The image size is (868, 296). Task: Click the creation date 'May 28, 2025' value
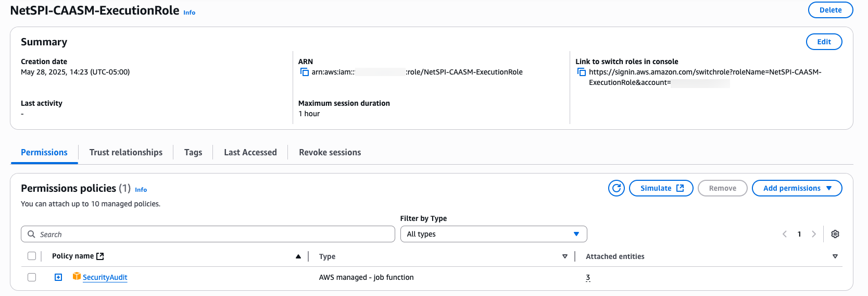[x=76, y=72]
